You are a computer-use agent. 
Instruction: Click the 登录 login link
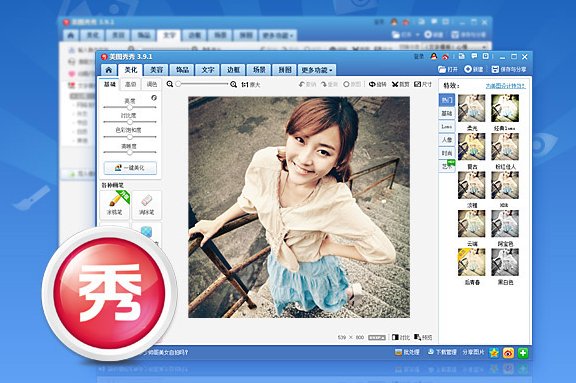click(x=419, y=57)
